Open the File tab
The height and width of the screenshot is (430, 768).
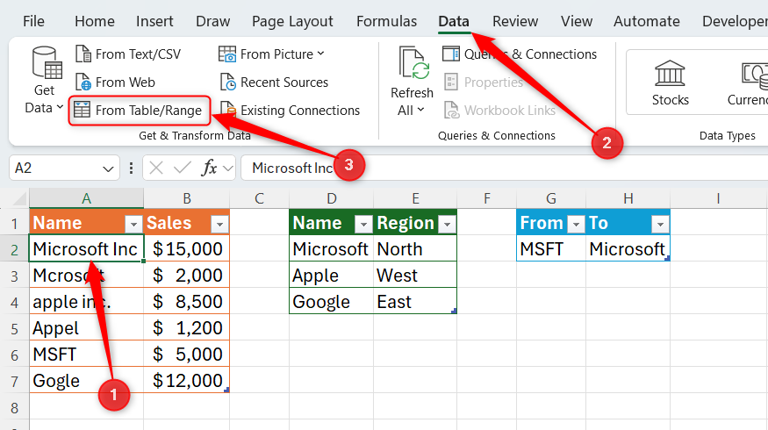pos(33,21)
